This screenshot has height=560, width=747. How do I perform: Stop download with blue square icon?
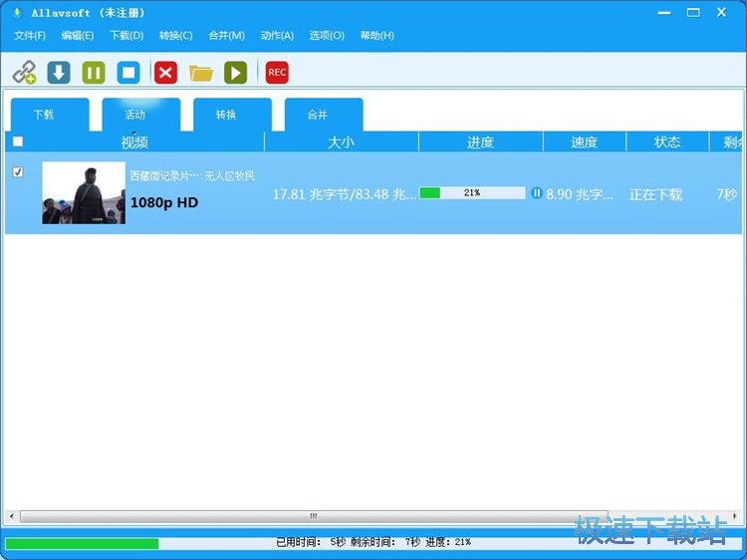(128, 73)
